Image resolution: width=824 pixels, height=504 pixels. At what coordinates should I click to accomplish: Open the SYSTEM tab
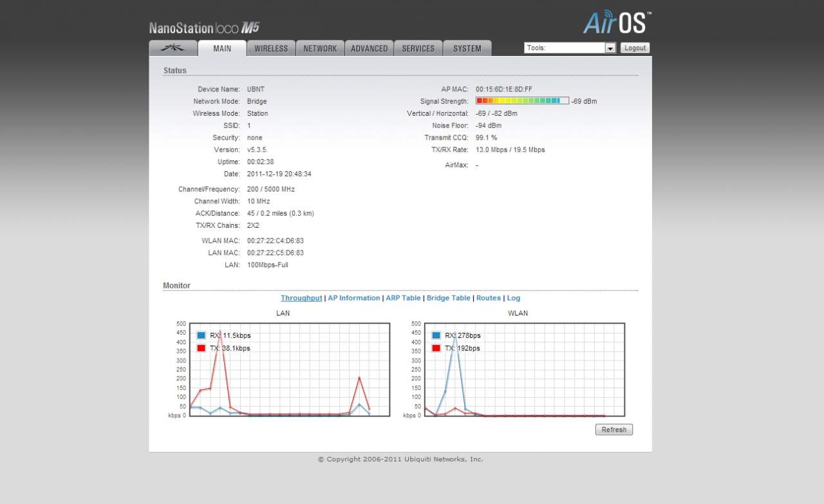click(x=467, y=48)
